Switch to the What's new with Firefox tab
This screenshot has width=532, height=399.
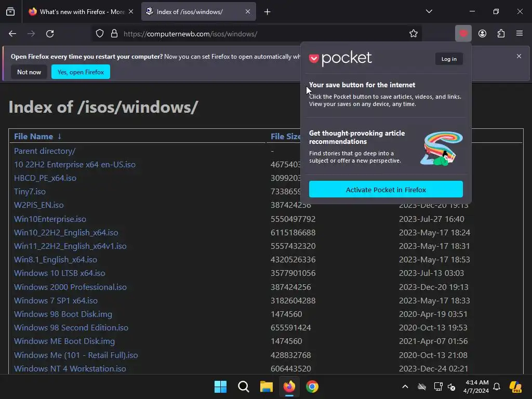point(81,12)
